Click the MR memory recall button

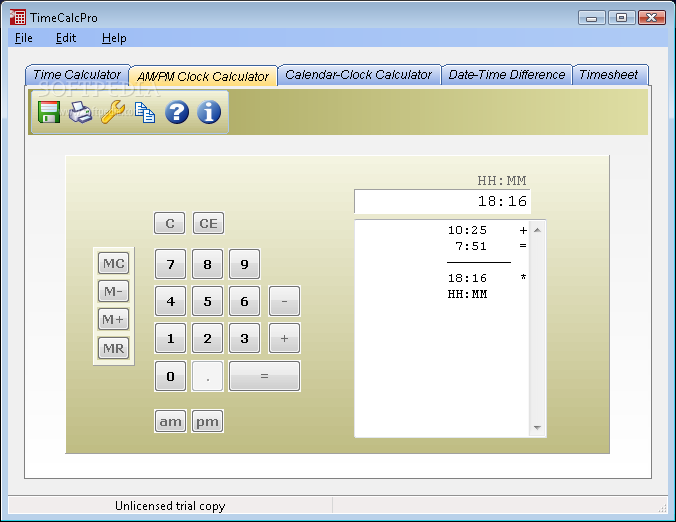point(113,348)
